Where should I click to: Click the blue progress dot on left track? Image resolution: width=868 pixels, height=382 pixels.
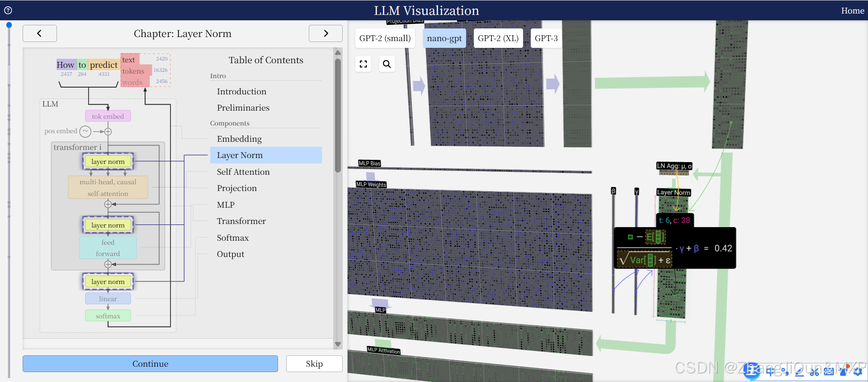pyautogui.click(x=9, y=25)
